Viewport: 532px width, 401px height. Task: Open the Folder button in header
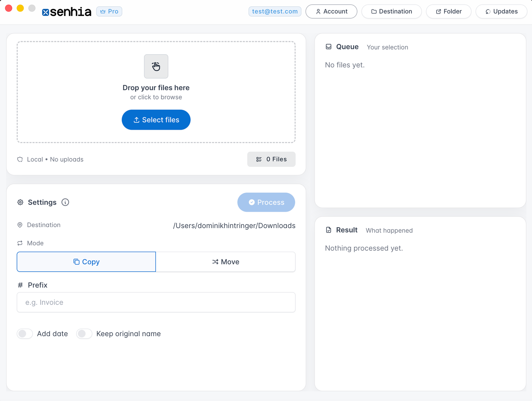[448, 12]
